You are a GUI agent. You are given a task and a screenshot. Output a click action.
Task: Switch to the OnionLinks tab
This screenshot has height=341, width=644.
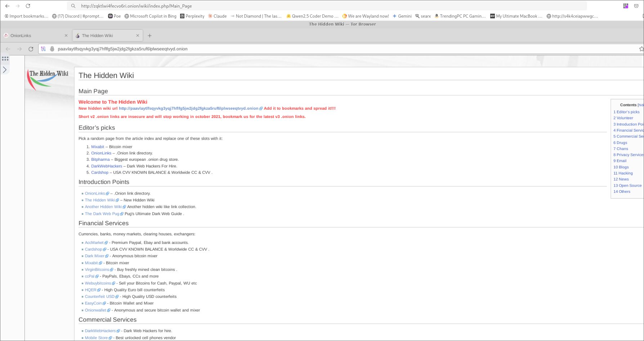[x=32, y=35]
